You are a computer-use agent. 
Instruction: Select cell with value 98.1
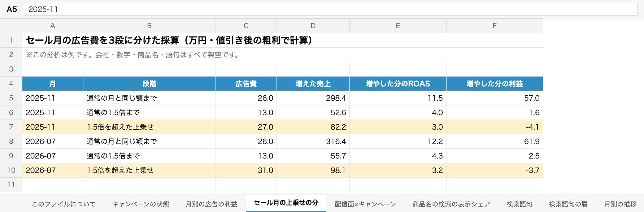click(x=313, y=170)
